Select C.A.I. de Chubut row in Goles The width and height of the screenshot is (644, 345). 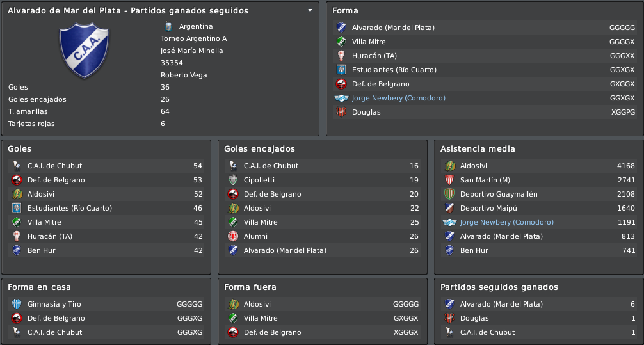tap(106, 166)
